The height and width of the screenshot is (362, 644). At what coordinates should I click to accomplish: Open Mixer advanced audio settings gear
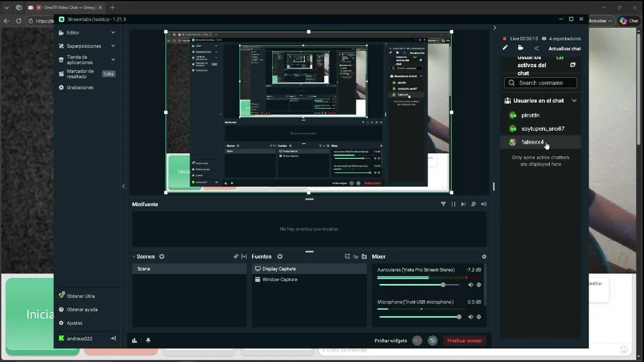pyautogui.click(x=484, y=256)
